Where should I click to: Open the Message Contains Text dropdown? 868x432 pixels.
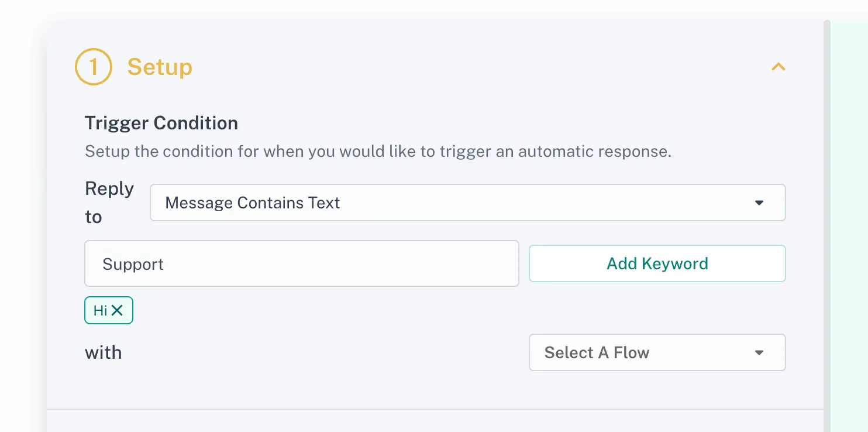pyautogui.click(x=456, y=203)
